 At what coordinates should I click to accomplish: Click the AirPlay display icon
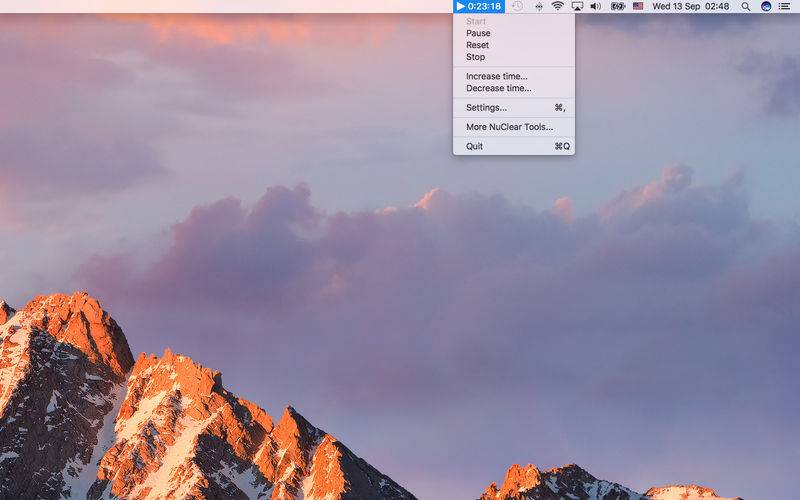577,6
